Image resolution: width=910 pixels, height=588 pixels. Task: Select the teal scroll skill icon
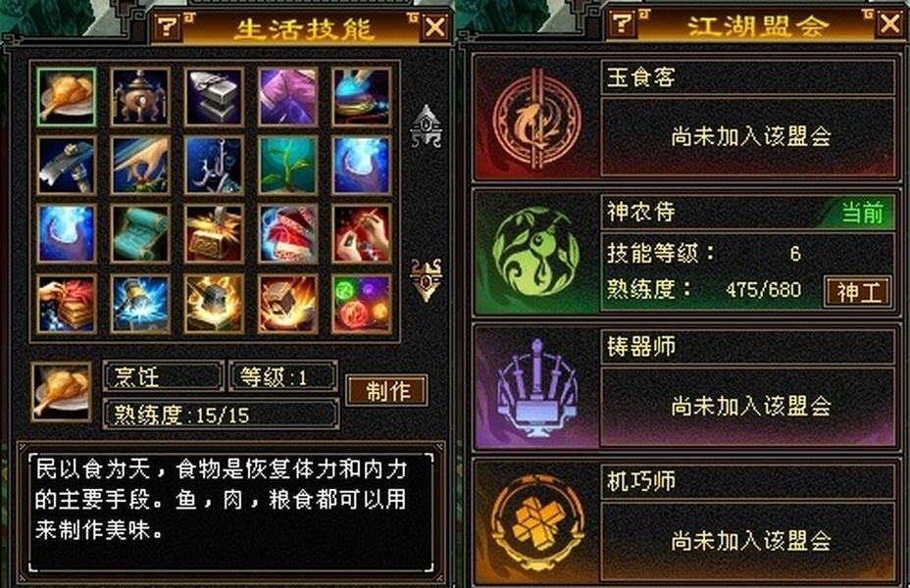tap(140, 233)
